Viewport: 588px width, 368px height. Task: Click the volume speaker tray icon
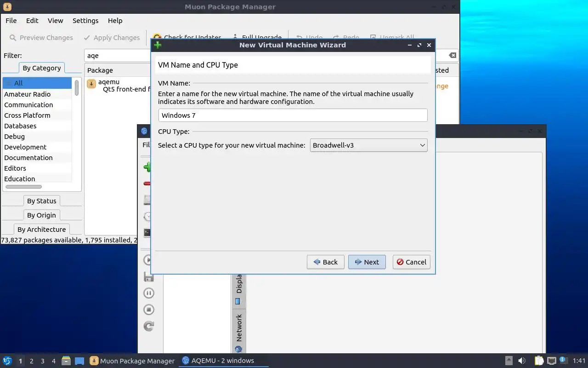(x=522, y=361)
